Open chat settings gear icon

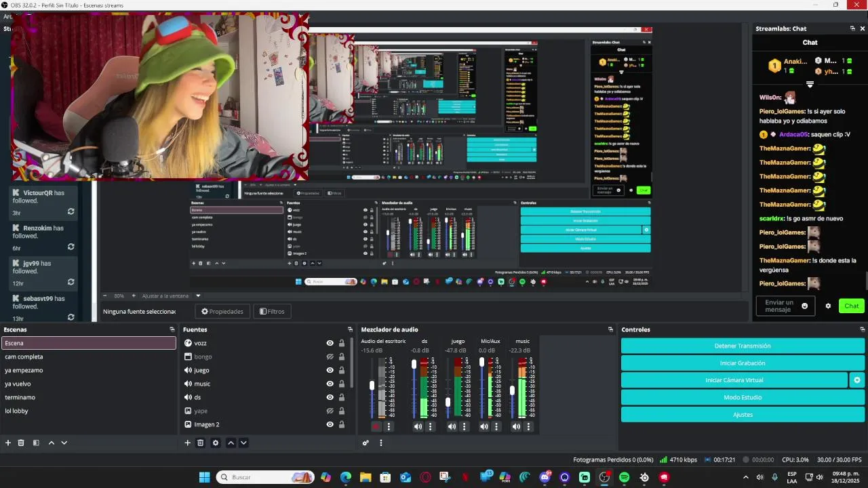tap(828, 306)
